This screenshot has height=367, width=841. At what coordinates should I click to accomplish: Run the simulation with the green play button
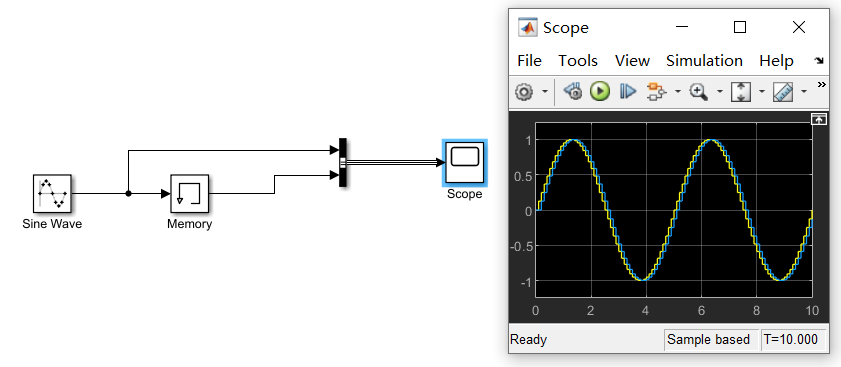click(x=600, y=92)
